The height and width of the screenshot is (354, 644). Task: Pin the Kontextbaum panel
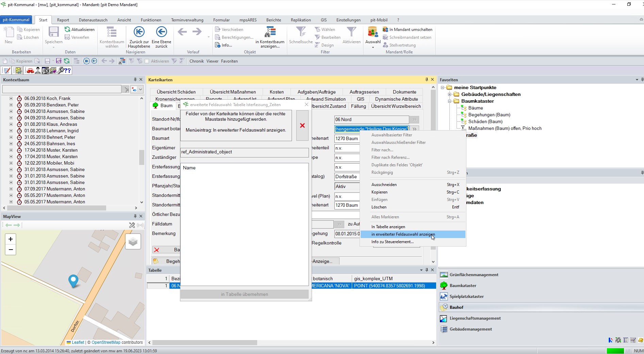click(135, 80)
